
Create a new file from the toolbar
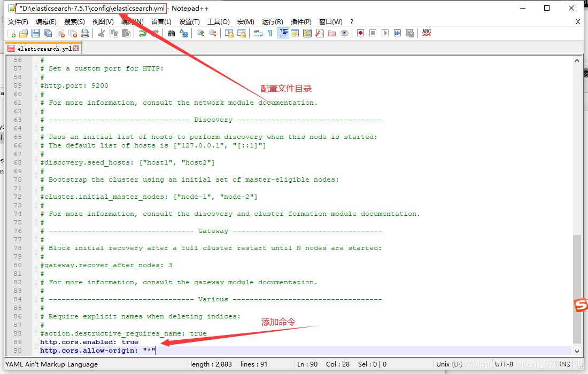point(11,33)
